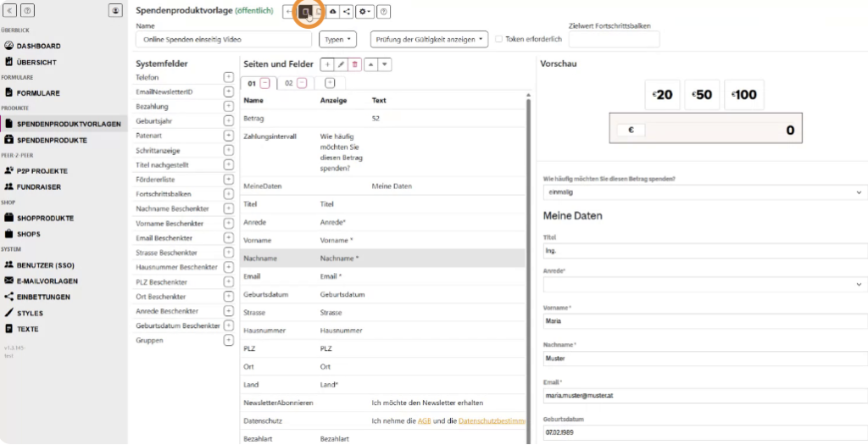Screen dimensions: 868x445
Task: Click the custom euro amount field showing 0
Action: click(705, 130)
